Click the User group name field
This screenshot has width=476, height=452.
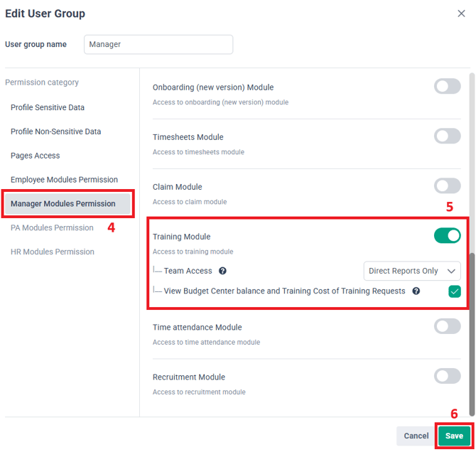coord(158,44)
